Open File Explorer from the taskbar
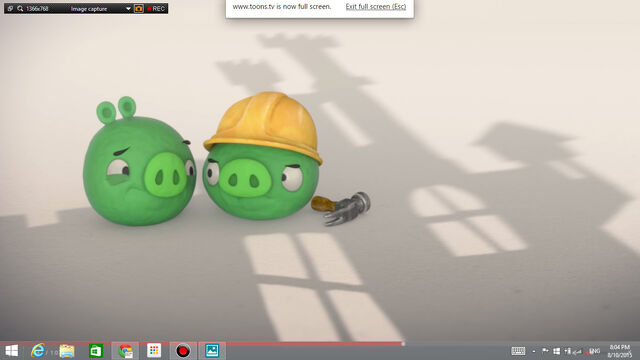Viewport: 640px width, 360px height. tap(67, 351)
